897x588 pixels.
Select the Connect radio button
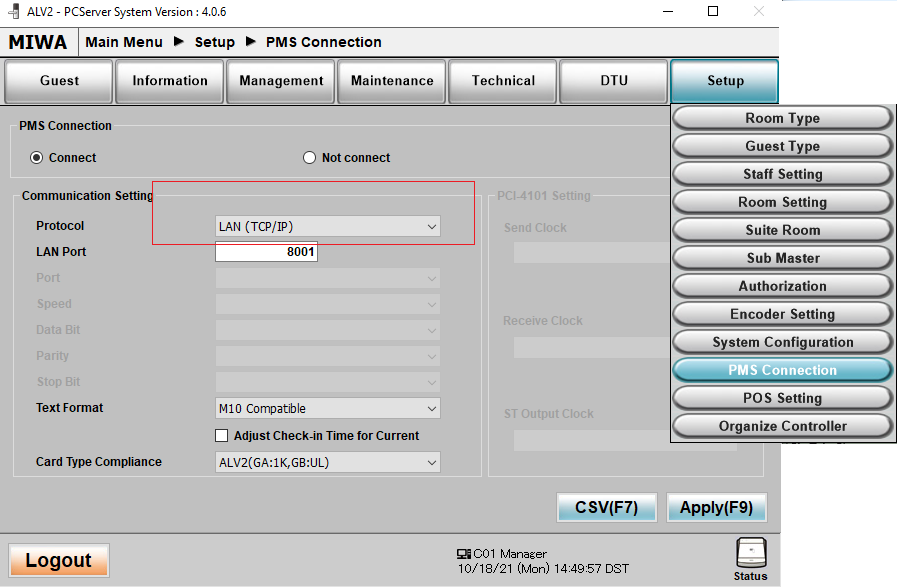click(37, 158)
